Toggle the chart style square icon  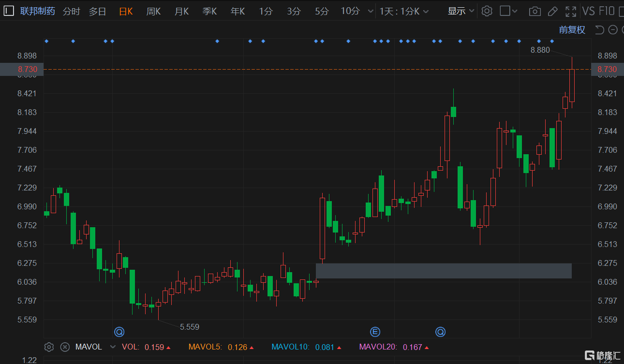506,11
